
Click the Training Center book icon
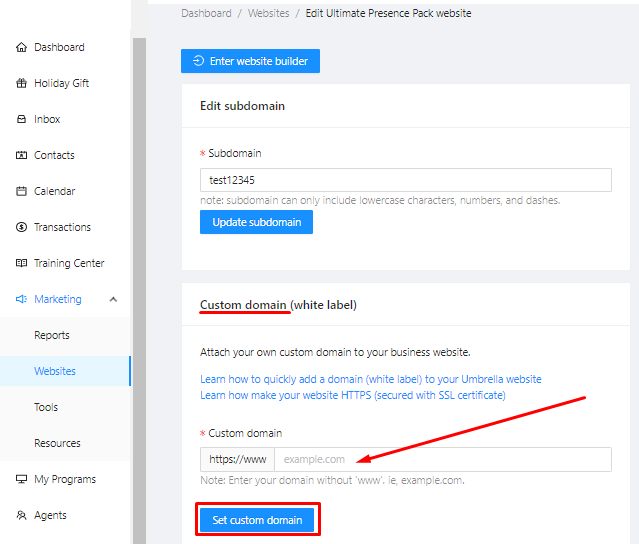click(x=21, y=263)
